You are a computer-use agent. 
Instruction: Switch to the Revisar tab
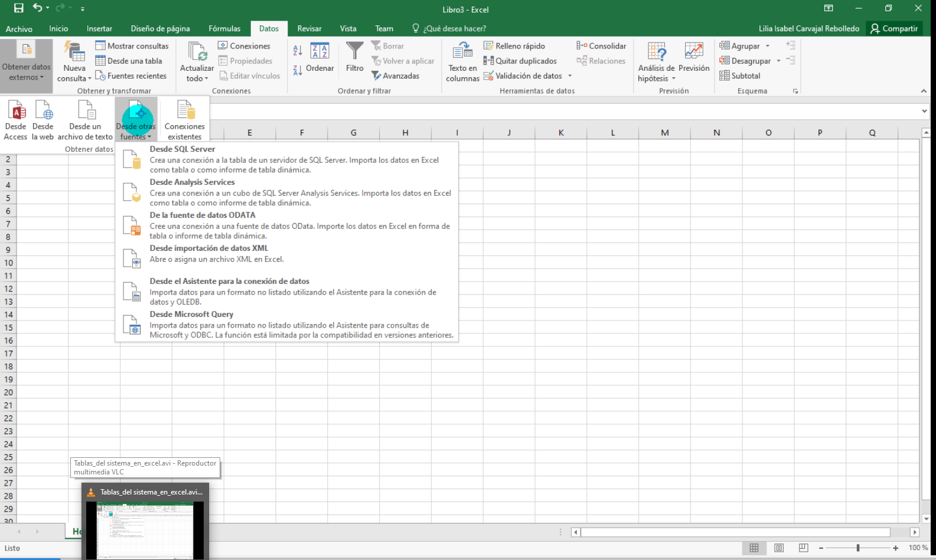[309, 28]
